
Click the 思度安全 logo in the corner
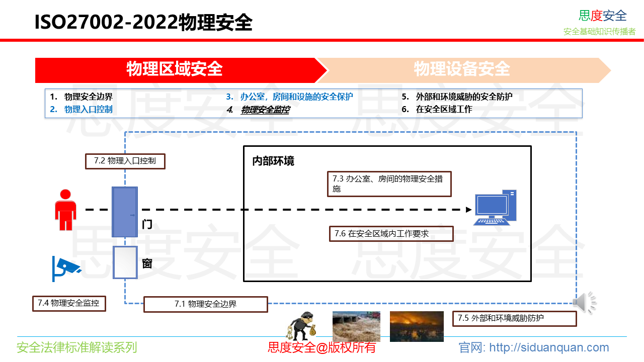[602, 16]
